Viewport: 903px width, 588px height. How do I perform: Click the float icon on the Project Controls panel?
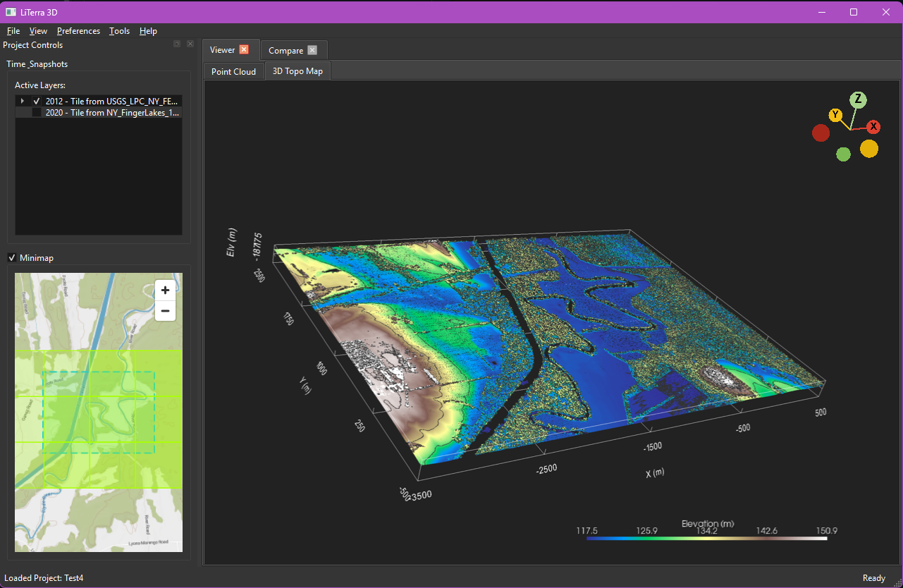tap(177, 44)
